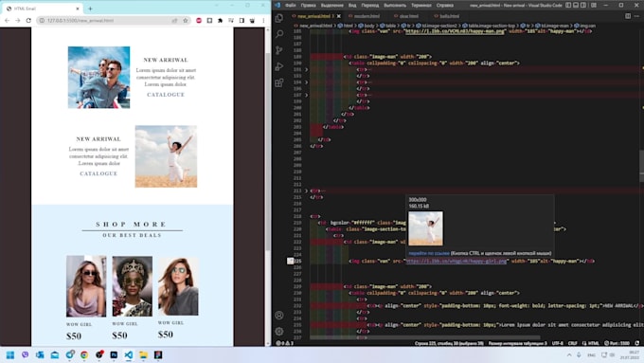Click the jumping girl image preview thumbnail in hover popup

425,228
